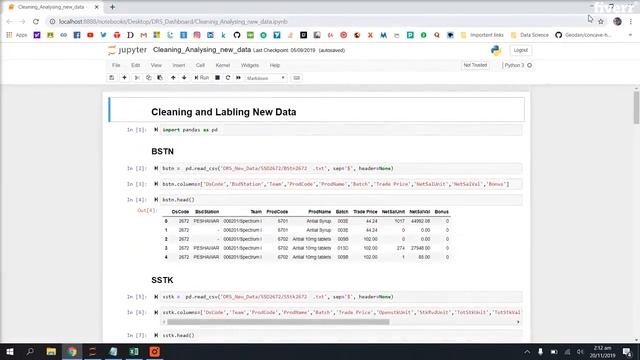Open the Chrome three-dot menu
The image size is (640, 360).
pyautogui.click(x=631, y=22)
